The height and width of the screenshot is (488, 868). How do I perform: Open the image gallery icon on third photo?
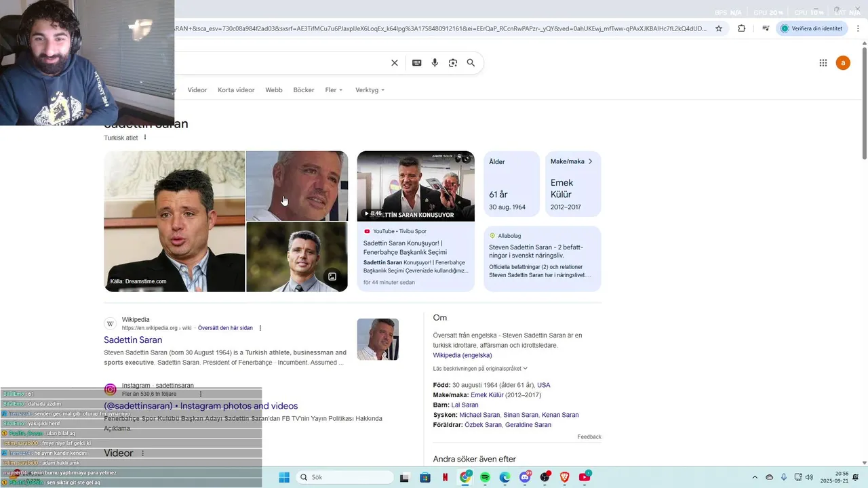point(332,277)
